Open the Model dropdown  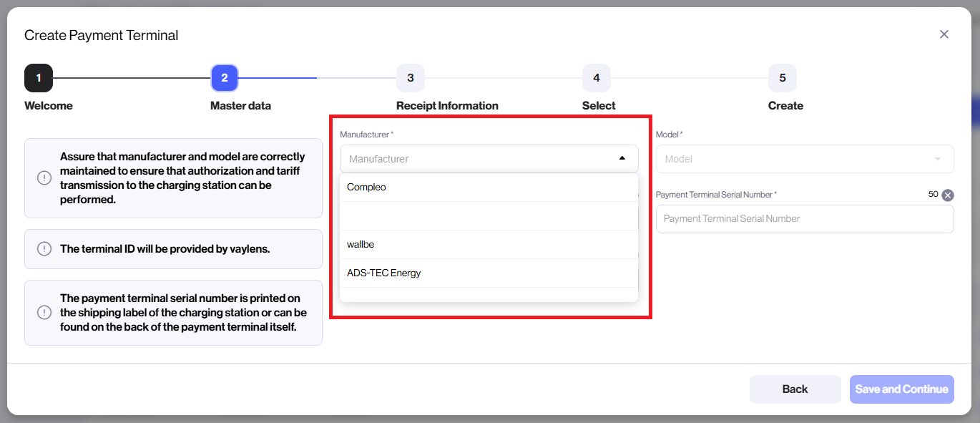[x=805, y=158]
